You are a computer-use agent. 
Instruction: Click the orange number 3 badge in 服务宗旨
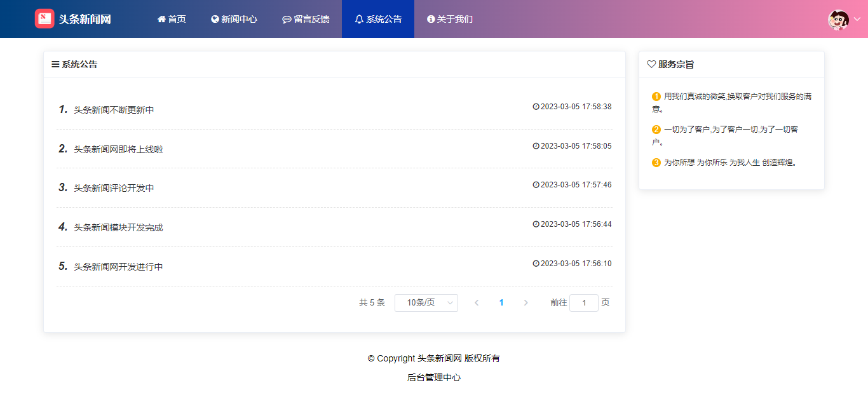656,163
